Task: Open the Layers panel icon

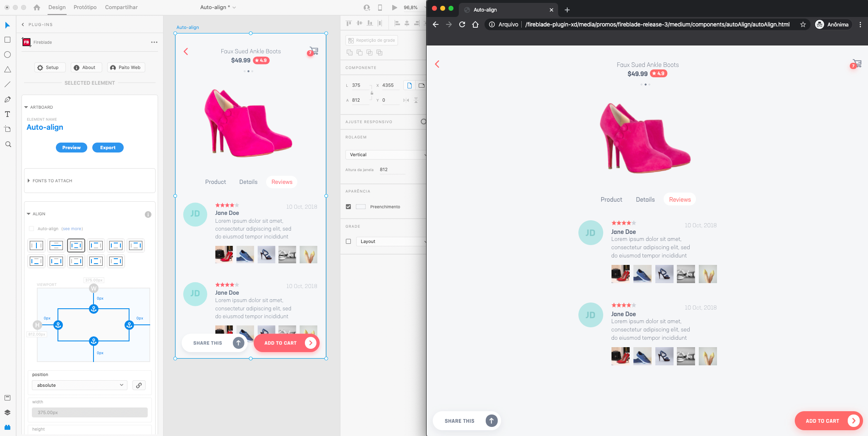Action: point(7,412)
